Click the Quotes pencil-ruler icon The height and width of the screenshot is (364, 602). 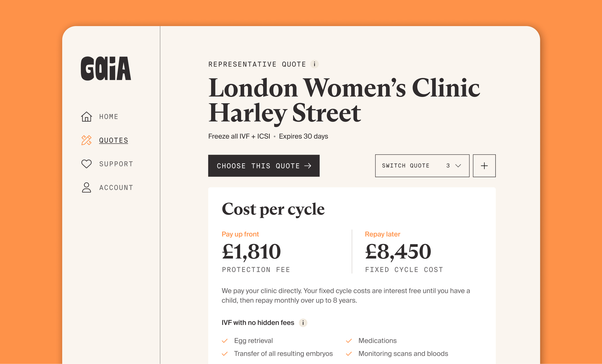[x=87, y=140]
